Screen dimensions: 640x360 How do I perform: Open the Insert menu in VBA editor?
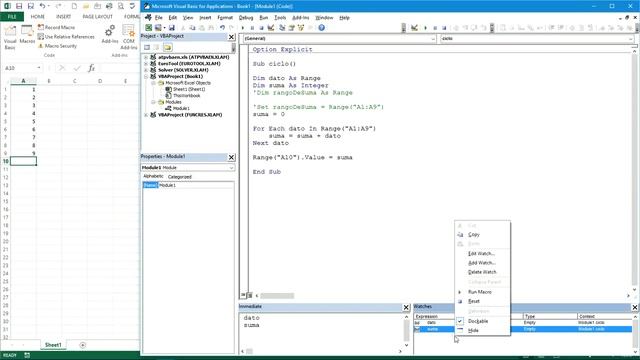click(x=205, y=18)
